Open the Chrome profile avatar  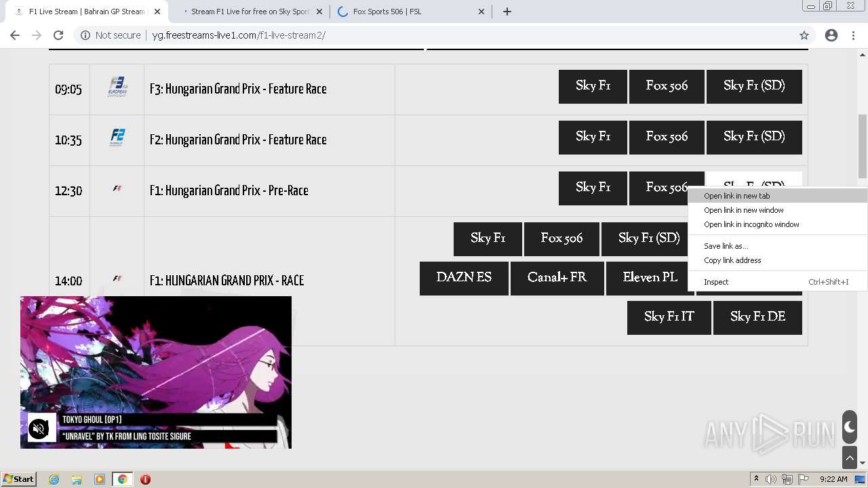point(831,35)
